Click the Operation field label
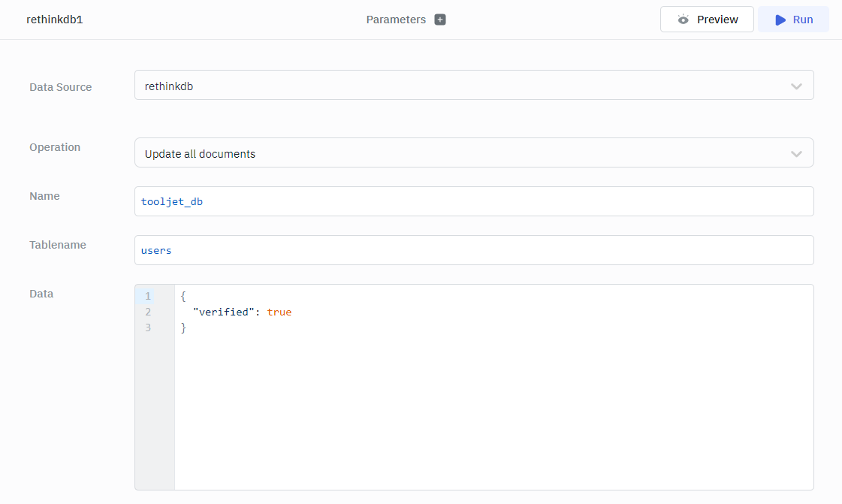The width and height of the screenshot is (842, 504). tap(55, 147)
